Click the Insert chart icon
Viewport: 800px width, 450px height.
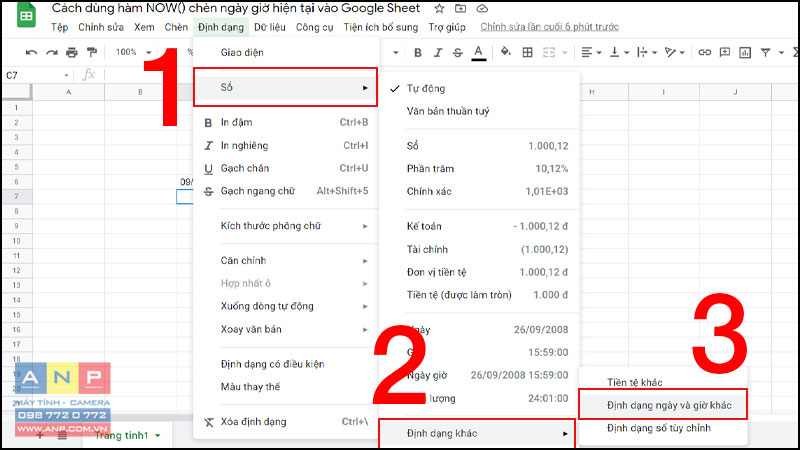point(745,52)
